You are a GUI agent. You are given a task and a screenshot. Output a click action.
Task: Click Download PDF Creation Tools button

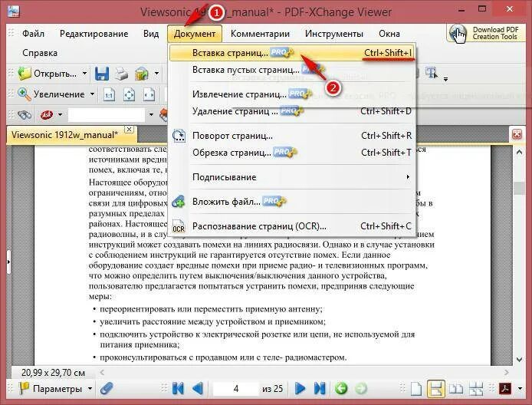[x=484, y=33]
